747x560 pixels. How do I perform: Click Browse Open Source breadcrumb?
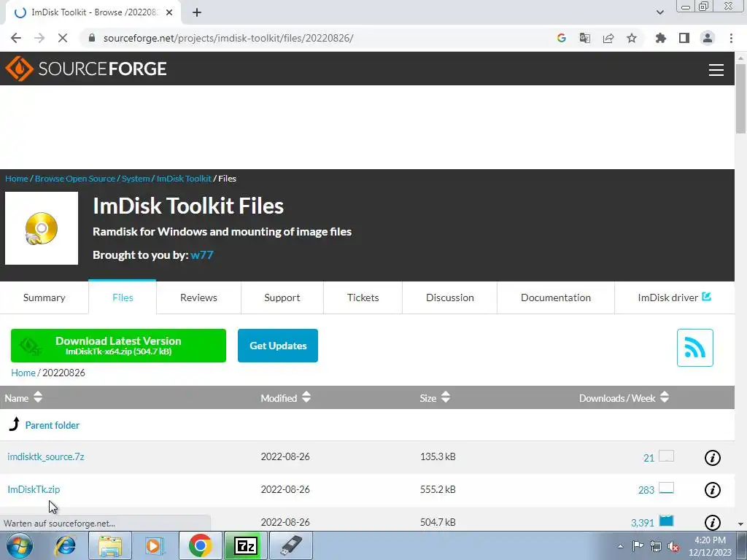coord(75,179)
